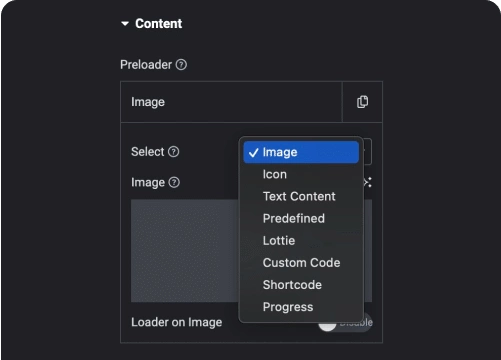Viewport: 501px width, 360px height.
Task: Click the Content section title
Action: click(x=159, y=24)
